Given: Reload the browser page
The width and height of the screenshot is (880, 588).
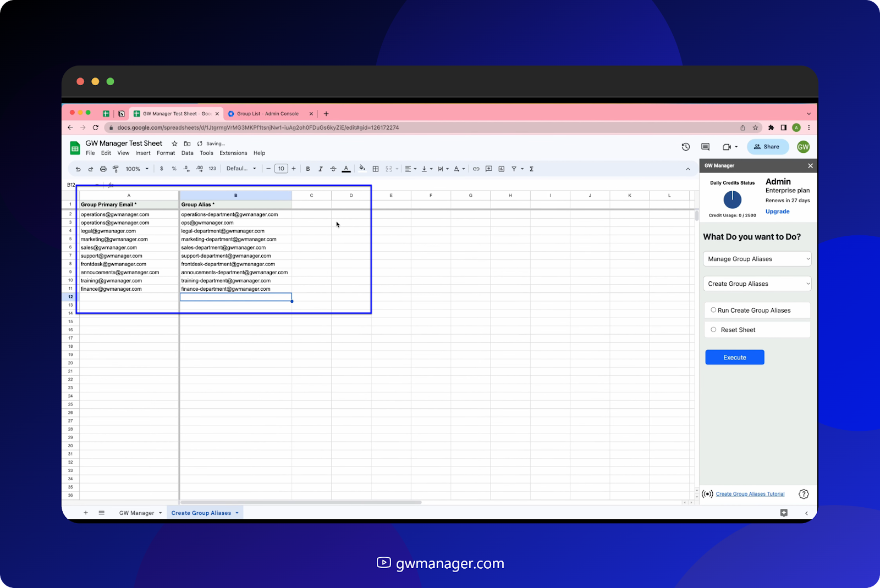Looking at the screenshot, I should pyautogui.click(x=96, y=127).
